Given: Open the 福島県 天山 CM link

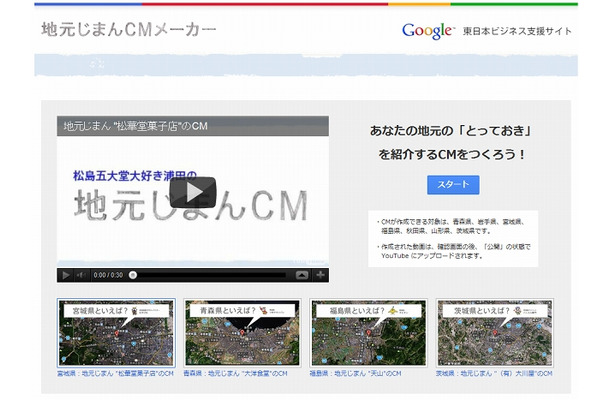Looking at the screenshot, I should pyautogui.click(x=355, y=374).
